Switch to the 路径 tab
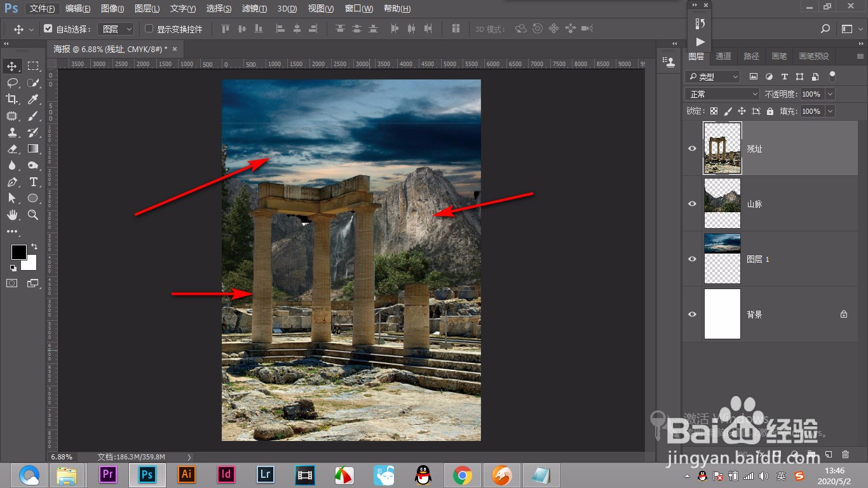Image resolution: width=868 pixels, height=488 pixels. coord(751,56)
